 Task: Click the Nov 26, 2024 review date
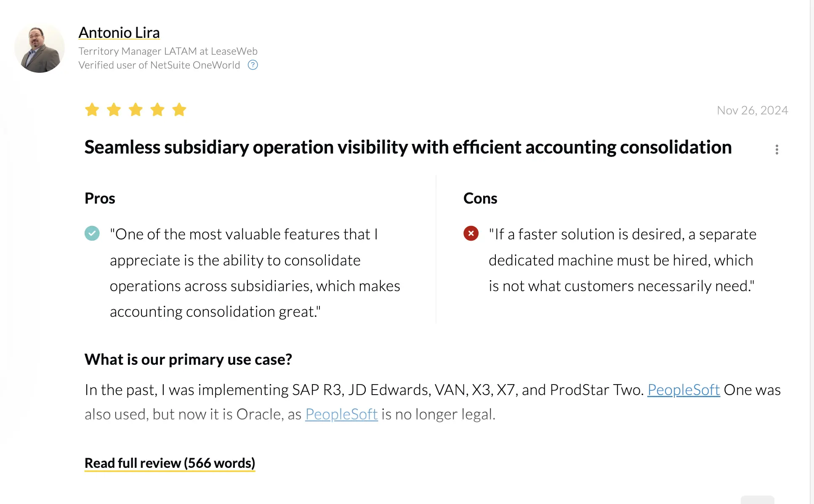tap(752, 110)
